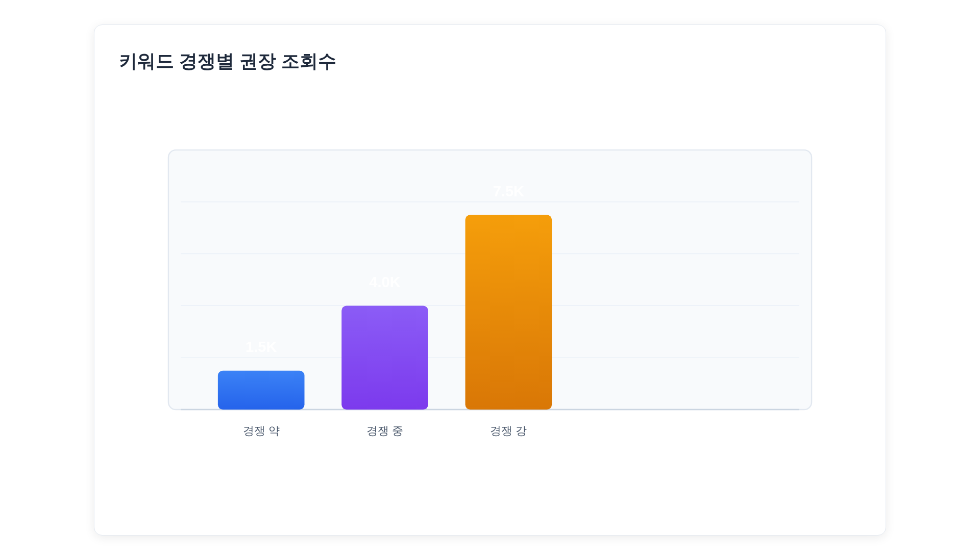This screenshot has height=560, width=980.
Task: Click the chart's bottom baseline axis
Action: pos(664,409)
